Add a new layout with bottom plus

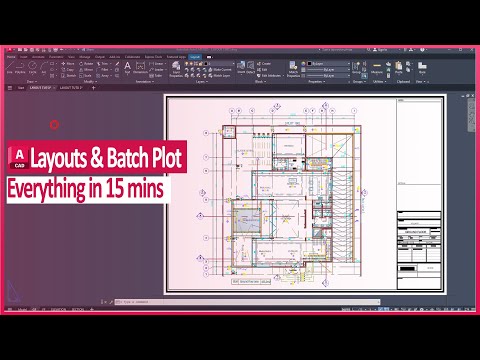[91, 309]
